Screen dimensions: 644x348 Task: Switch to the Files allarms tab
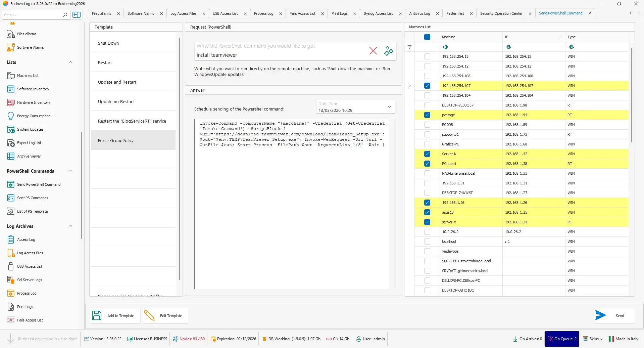102,13
